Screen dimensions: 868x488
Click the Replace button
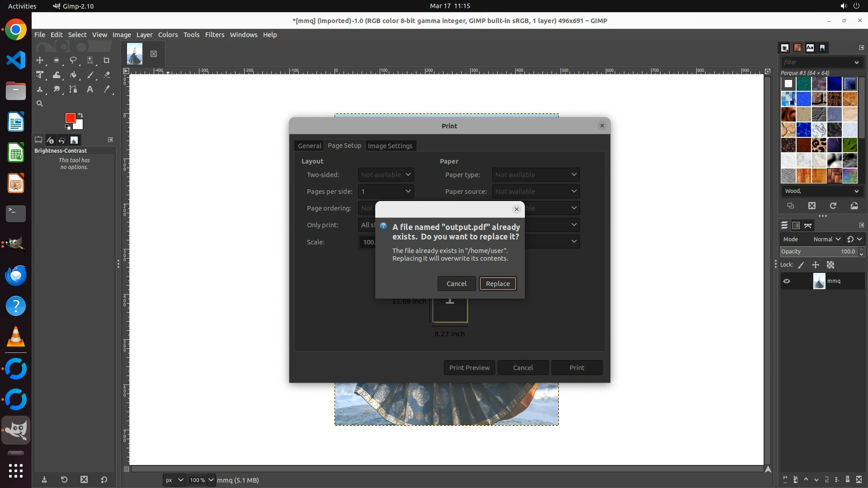click(497, 284)
